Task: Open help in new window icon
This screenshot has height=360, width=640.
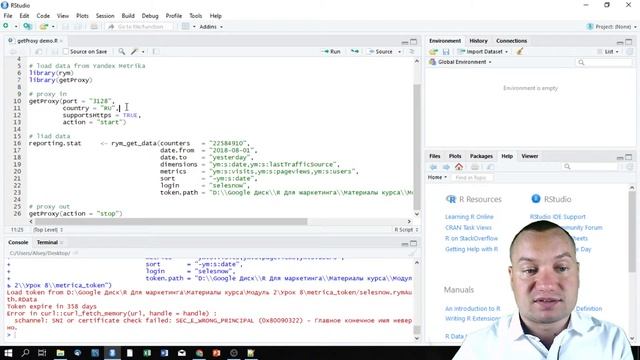Action: [x=491, y=167]
